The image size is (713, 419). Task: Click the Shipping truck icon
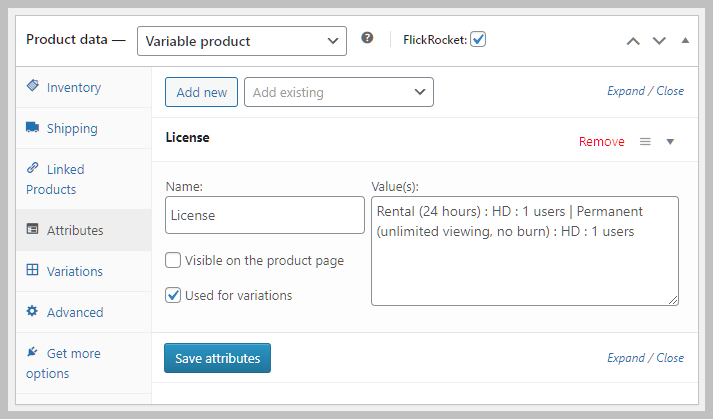pyautogui.click(x=33, y=128)
